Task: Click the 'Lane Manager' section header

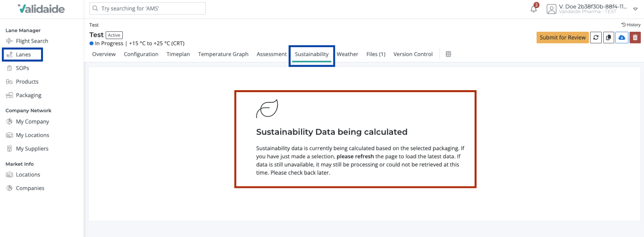Action: coord(23,31)
